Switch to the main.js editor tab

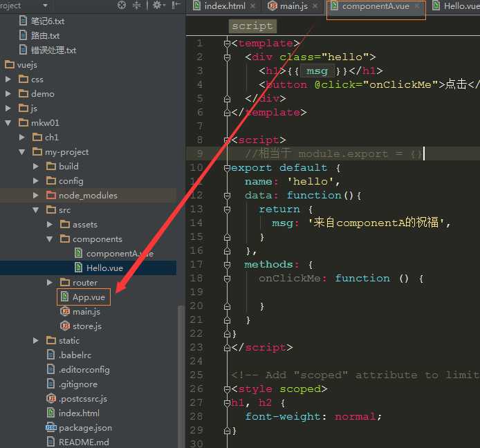pyautogui.click(x=293, y=6)
